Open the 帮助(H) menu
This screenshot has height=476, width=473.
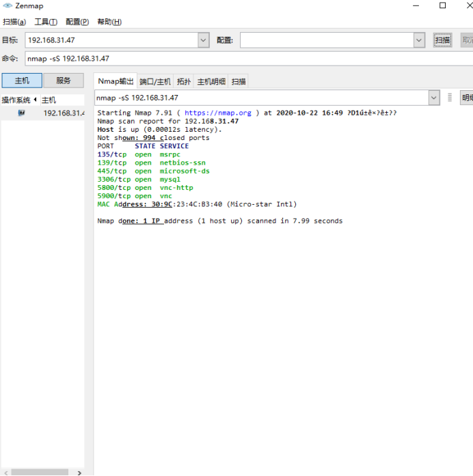pyautogui.click(x=109, y=22)
